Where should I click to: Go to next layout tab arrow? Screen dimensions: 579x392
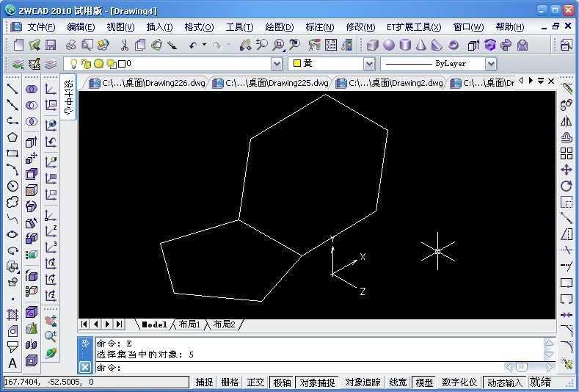[107, 324]
